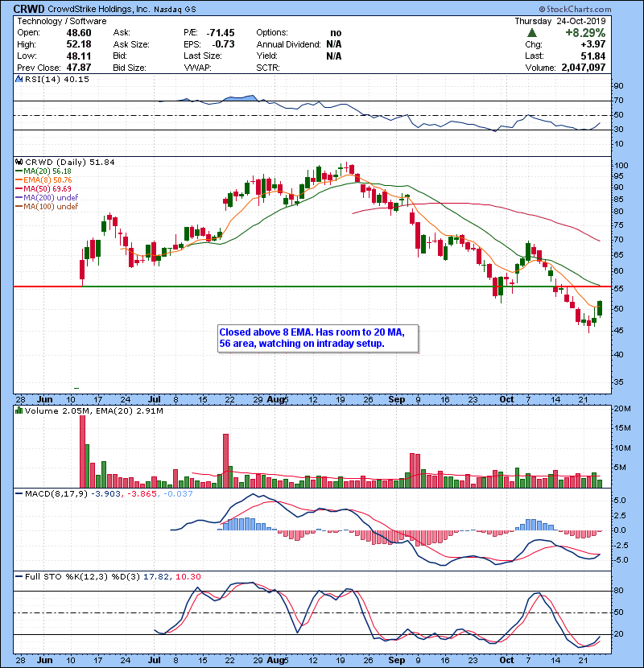Click the MA(20) 56.18 legend entry

click(43, 171)
